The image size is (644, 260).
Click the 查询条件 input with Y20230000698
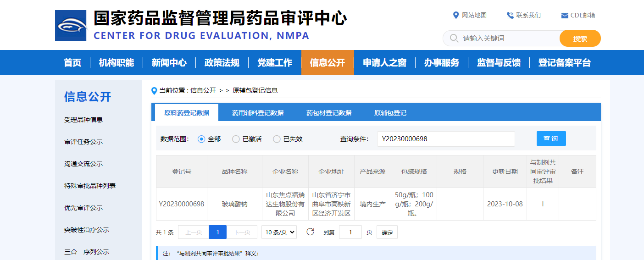[446, 138]
